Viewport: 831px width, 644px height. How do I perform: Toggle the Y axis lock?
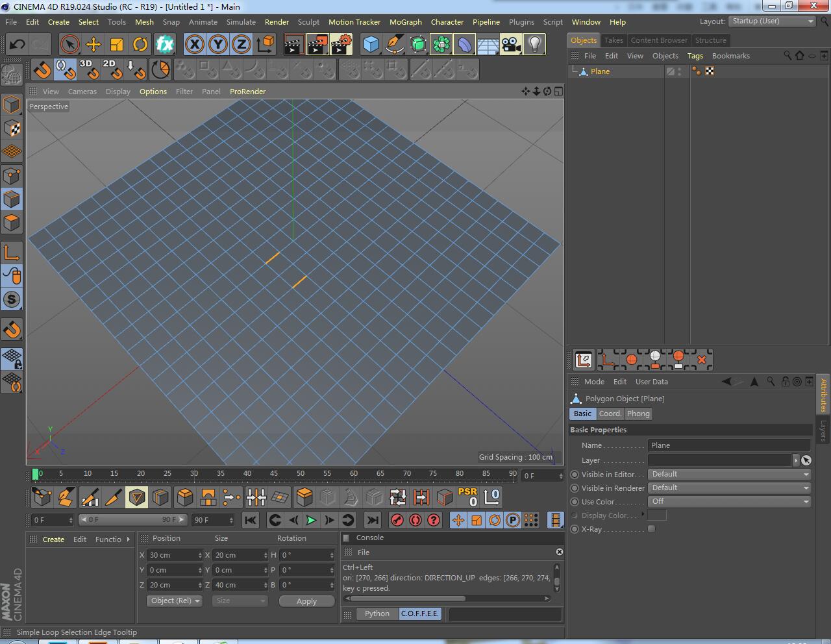tap(218, 44)
